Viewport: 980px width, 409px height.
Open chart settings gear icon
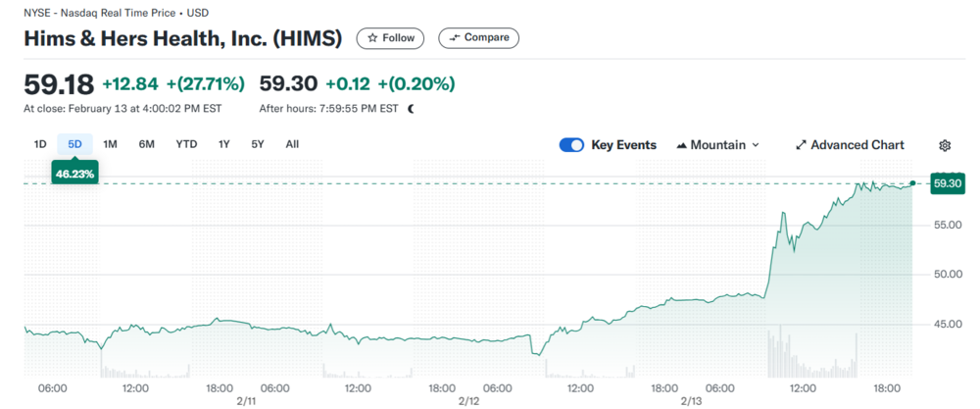click(x=945, y=145)
